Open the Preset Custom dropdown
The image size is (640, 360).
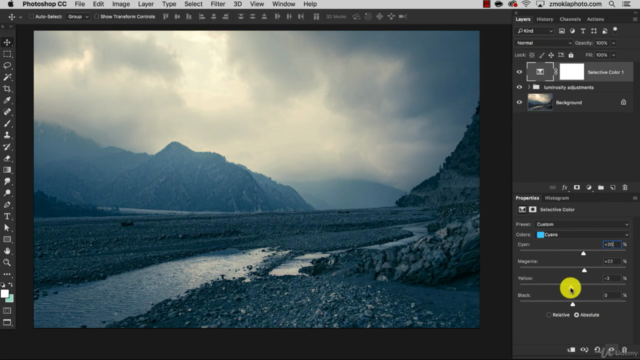click(582, 224)
